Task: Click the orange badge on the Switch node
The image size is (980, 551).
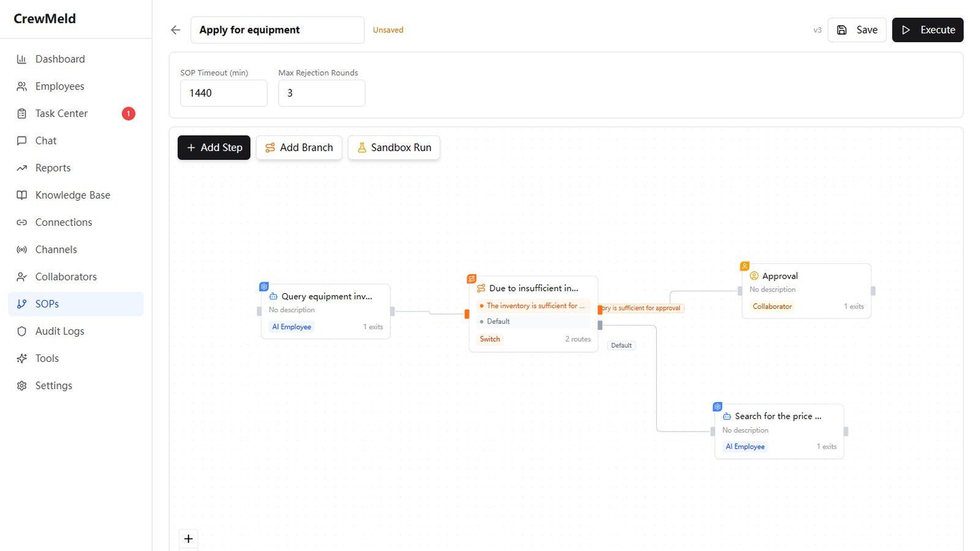Action: click(472, 279)
